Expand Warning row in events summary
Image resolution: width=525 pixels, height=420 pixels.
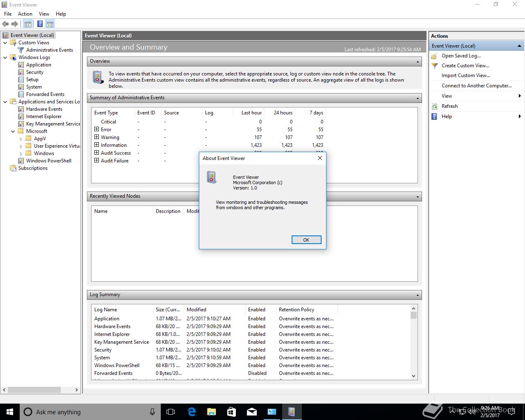(x=97, y=137)
